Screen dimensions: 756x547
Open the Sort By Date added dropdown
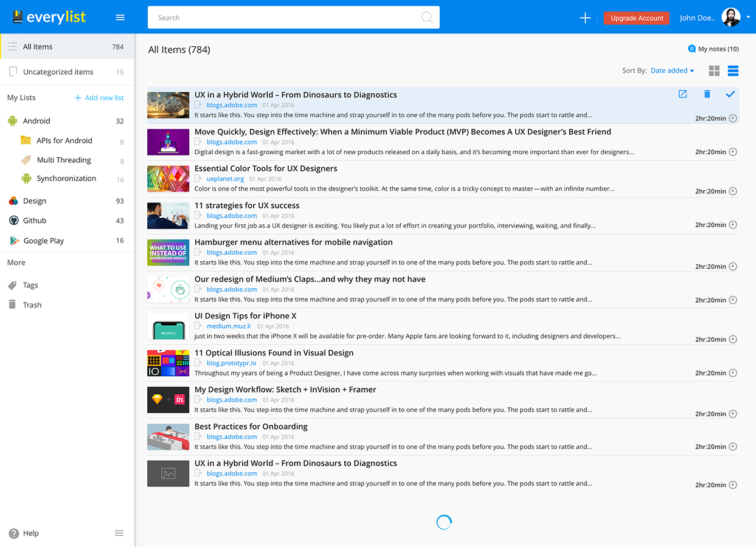(672, 71)
